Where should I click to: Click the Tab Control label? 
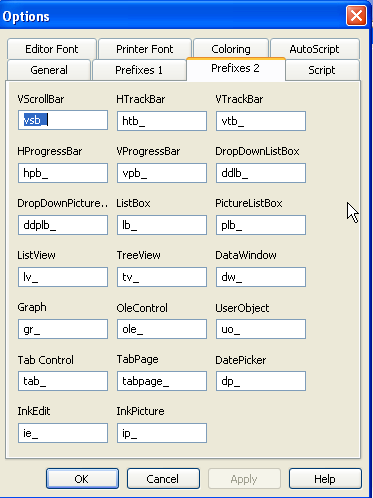pyautogui.click(x=46, y=360)
